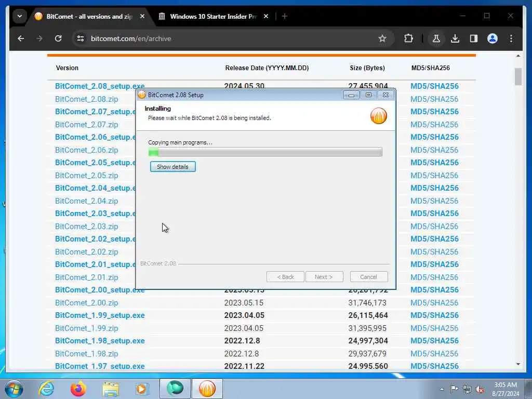
Task: Download BitComet_2.08.zip link
Action: (x=87, y=99)
